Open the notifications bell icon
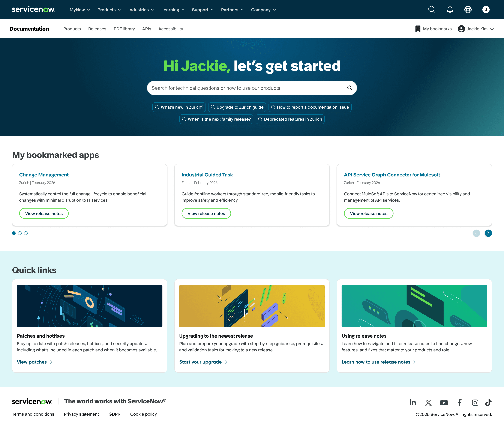Viewport: 504px width, 427px height. pos(450,10)
